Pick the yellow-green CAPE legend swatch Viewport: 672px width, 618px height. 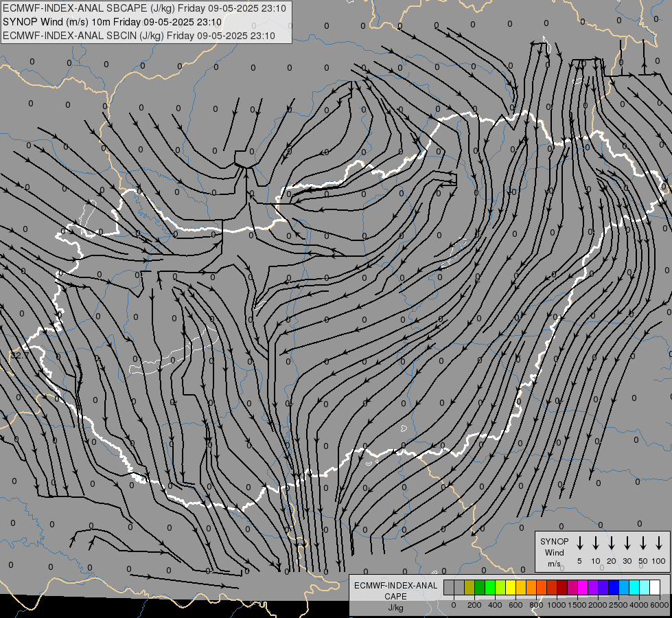coord(500,587)
